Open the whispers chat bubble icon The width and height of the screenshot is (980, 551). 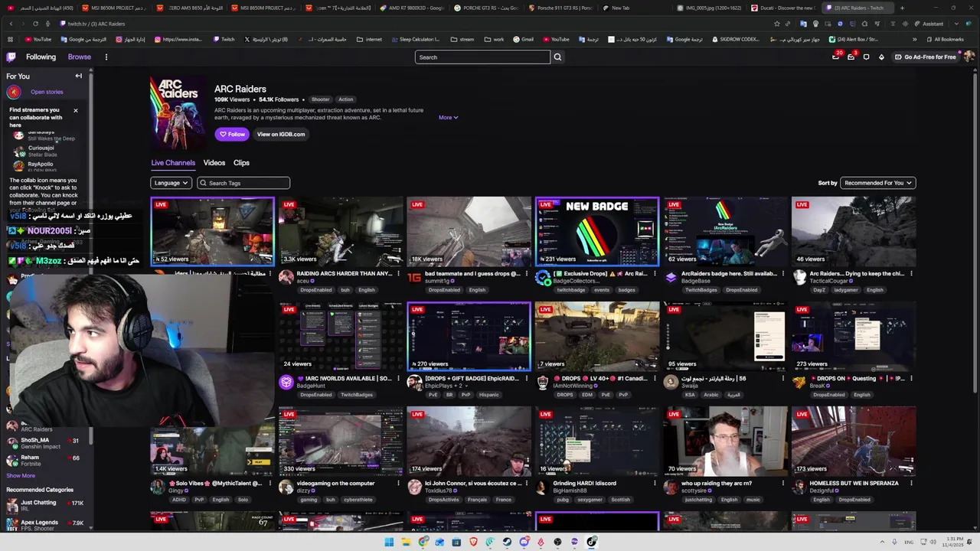[866, 57]
